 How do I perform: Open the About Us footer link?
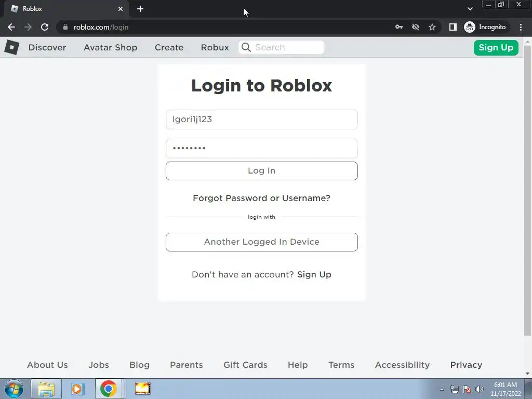[x=47, y=365]
